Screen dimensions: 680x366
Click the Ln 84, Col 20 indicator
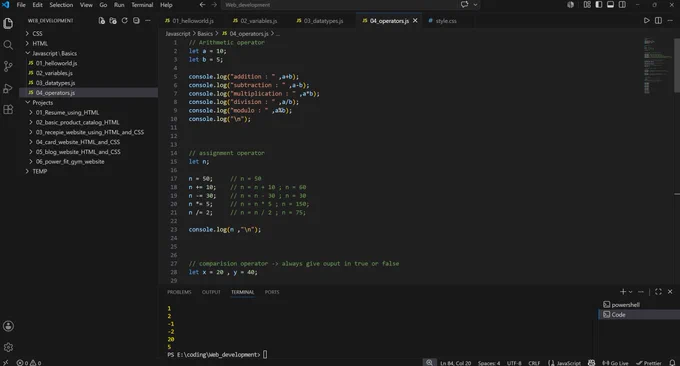(455, 363)
